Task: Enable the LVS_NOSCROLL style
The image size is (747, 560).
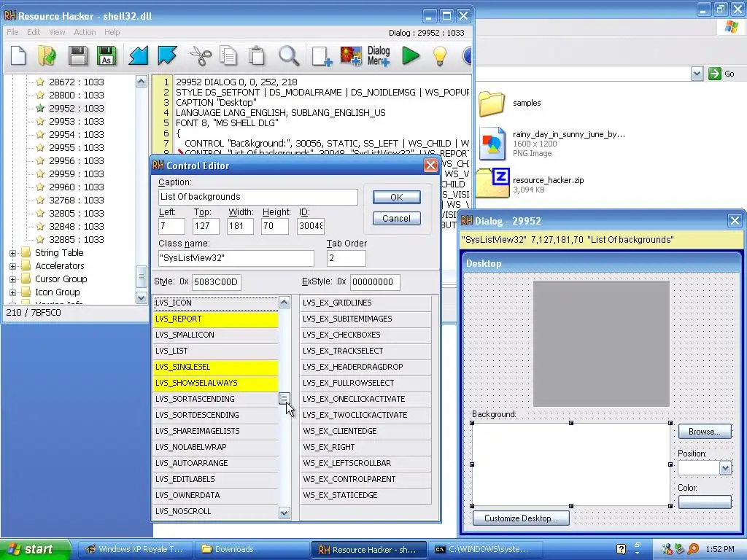Action: pyautogui.click(x=216, y=511)
